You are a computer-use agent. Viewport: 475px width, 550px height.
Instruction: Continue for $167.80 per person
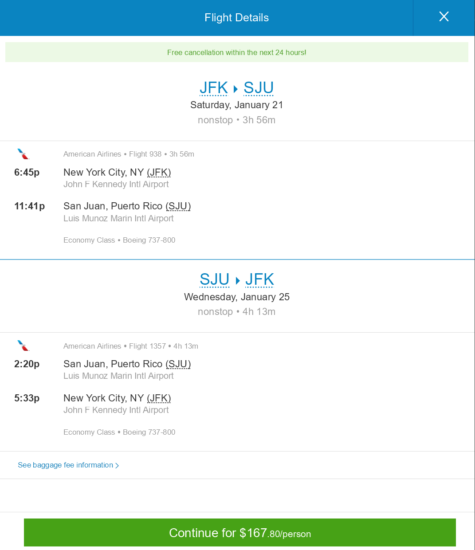pyautogui.click(x=240, y=533)
